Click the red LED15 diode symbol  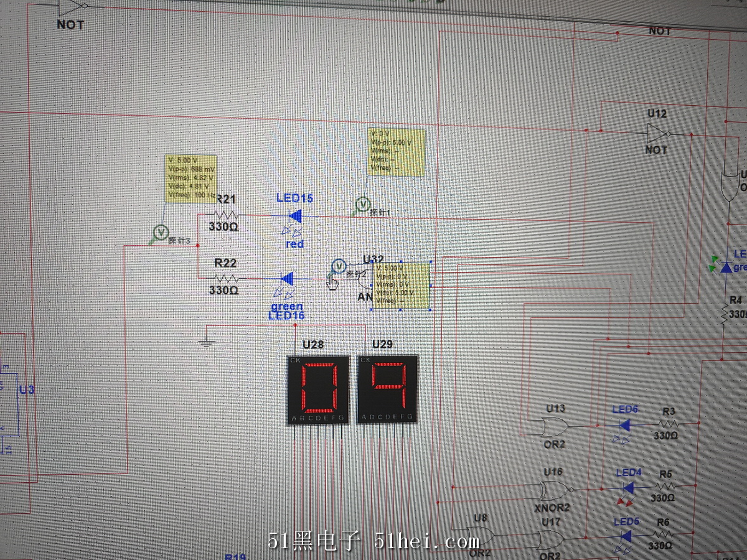tap(294, 217)
